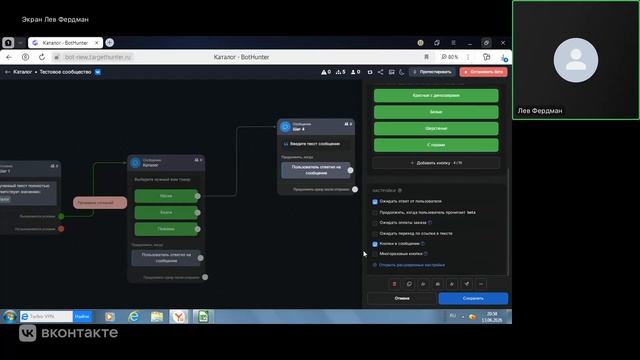Click the Отмена button
The height and width of the screenshot is (360, 640).
pyautogui.click(x=402, y=298)
